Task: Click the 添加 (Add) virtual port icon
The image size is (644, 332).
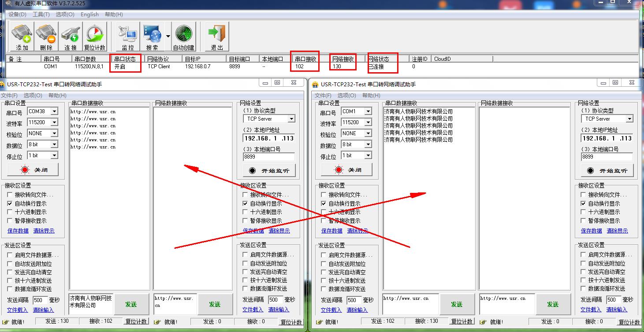Action: click(22, 37)
